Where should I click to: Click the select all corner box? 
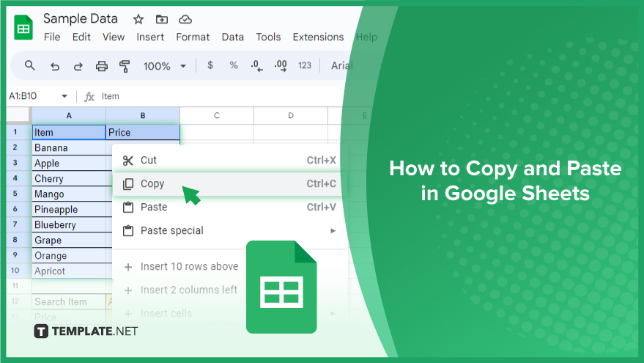(x=18, y=116)
